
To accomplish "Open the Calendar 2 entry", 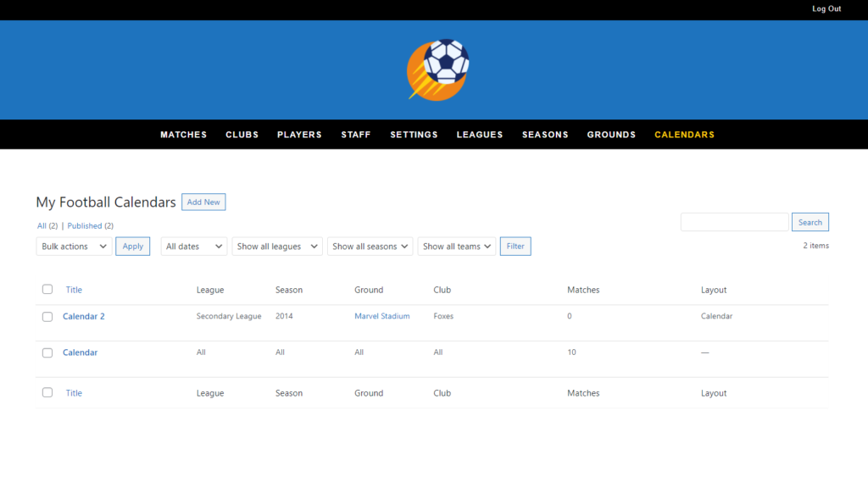I will pos(83,316).
